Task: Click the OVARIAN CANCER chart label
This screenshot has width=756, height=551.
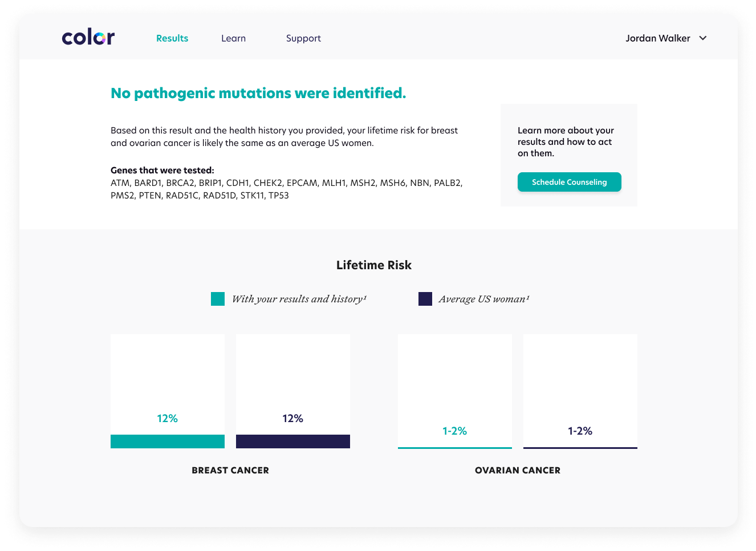Action: [x=518, y=470]
